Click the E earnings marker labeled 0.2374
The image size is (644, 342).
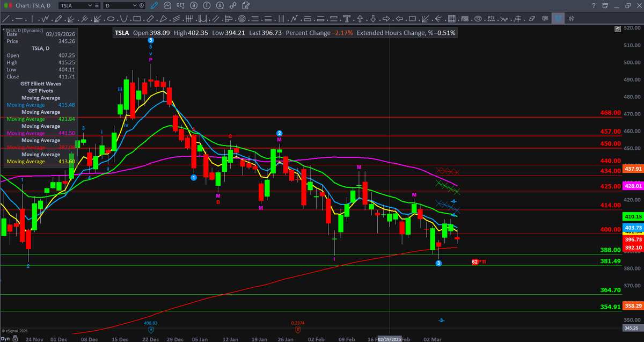pos(297,329)
